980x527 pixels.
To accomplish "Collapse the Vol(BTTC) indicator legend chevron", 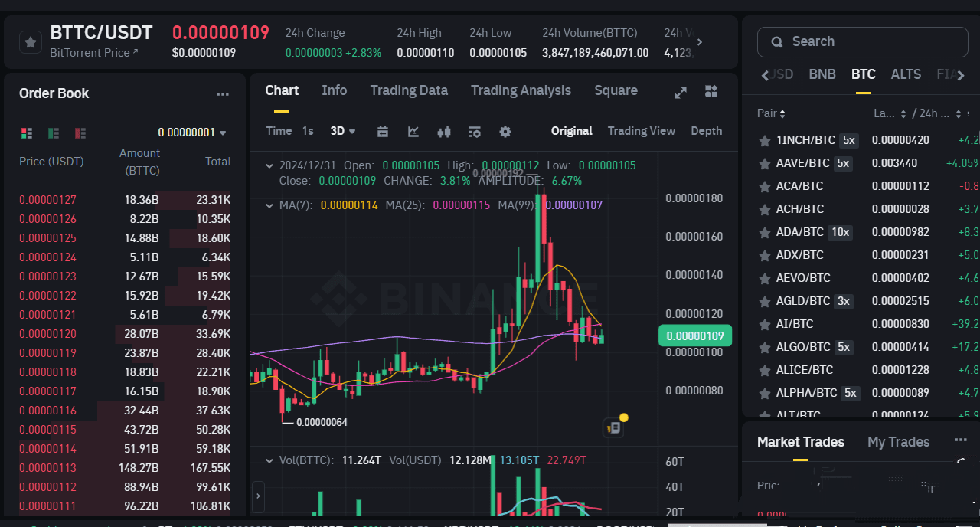I will click(269, 460).
